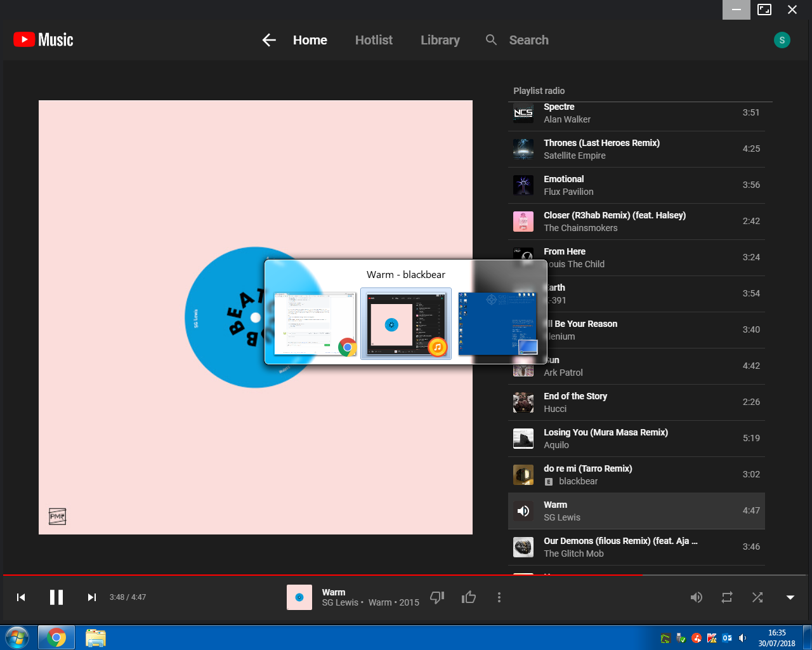Switch to the Hotlist tab

(x=374, y=40)
